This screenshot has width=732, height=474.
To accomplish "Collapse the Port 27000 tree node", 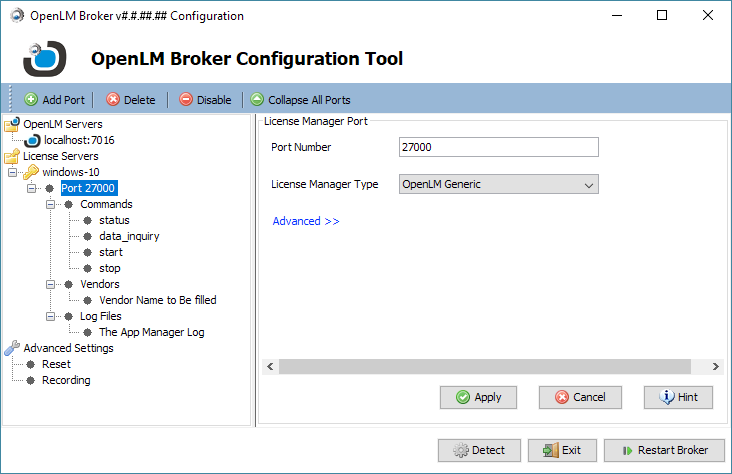I will [31, 188].
